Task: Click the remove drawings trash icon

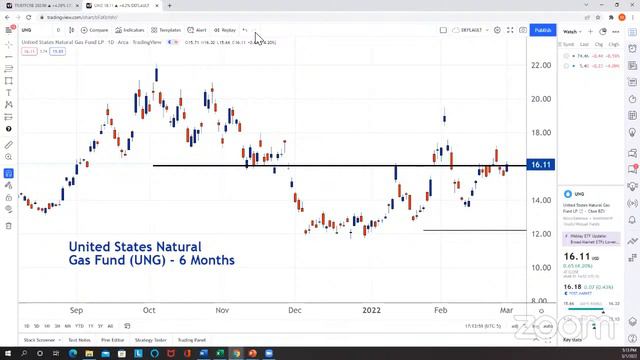Action: (9, 226)
